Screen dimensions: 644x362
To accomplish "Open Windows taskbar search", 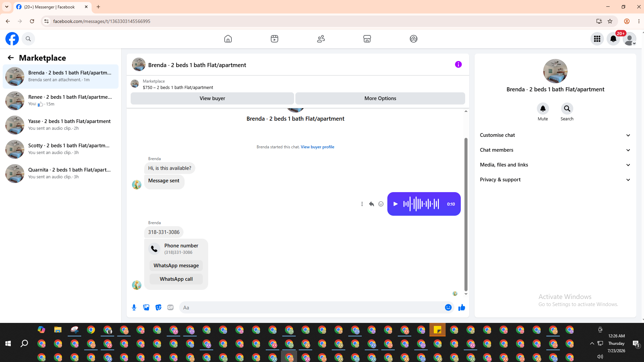I will 24,343.
